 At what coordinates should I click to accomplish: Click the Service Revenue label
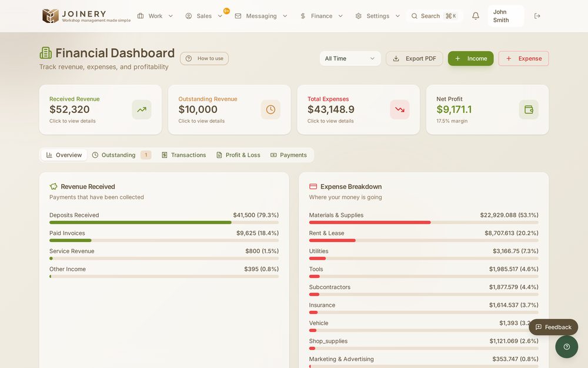pyautogui.click(x=72, y=251)
